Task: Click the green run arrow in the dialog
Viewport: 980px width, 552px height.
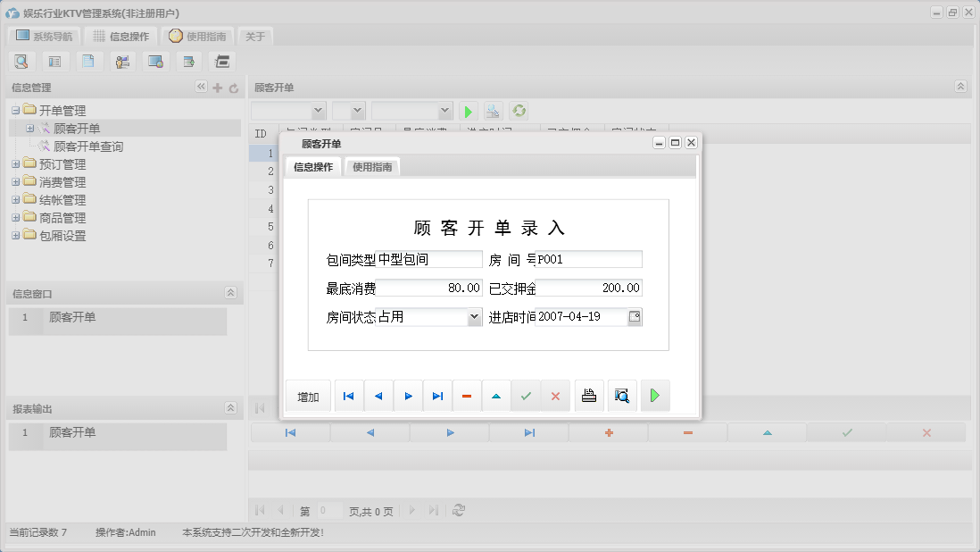Action: (654, 395)
